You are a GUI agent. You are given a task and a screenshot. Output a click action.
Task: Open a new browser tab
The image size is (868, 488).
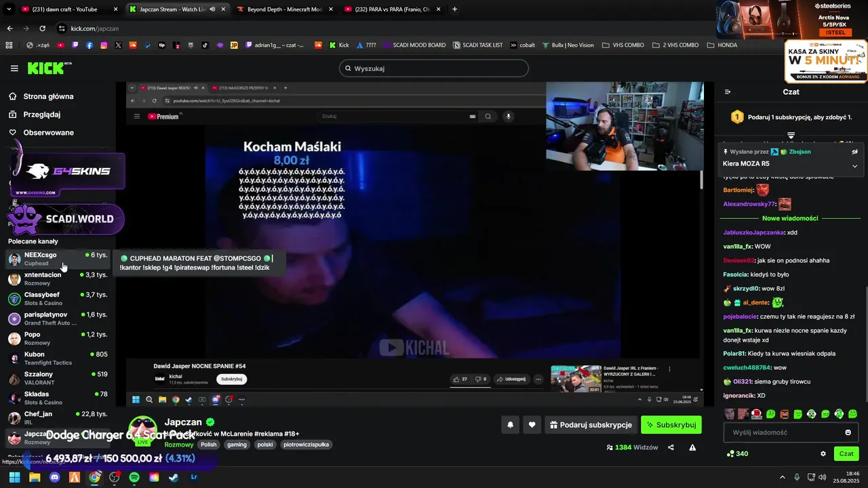click(454, 9)
